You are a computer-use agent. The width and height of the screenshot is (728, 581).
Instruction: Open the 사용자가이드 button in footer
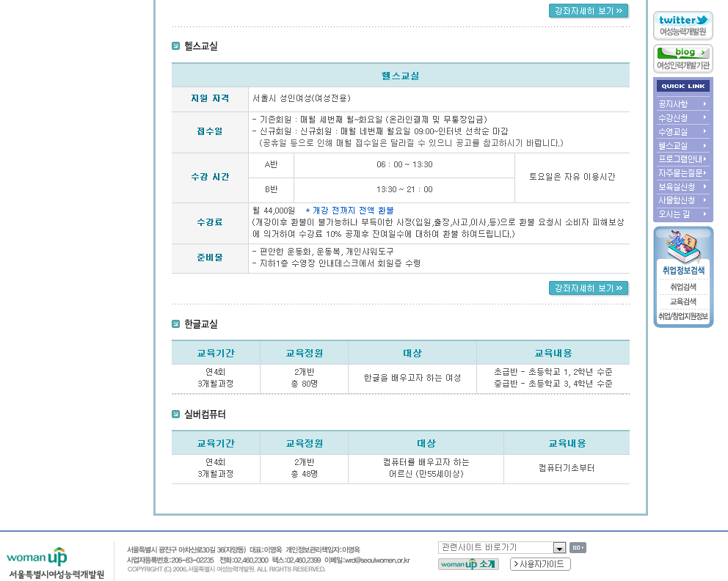540,564
